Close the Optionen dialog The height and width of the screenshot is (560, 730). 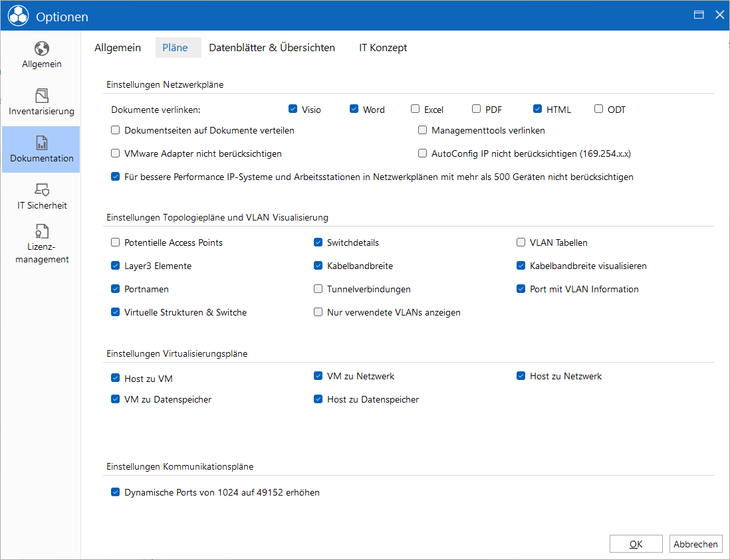[720, 15]
